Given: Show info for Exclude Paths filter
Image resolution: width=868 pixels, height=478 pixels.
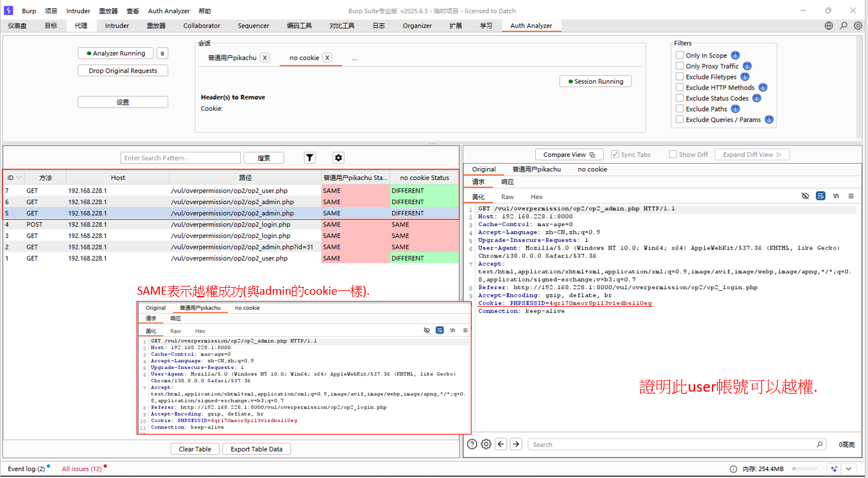Looking at the screenshot, I should tap(735, 109).
